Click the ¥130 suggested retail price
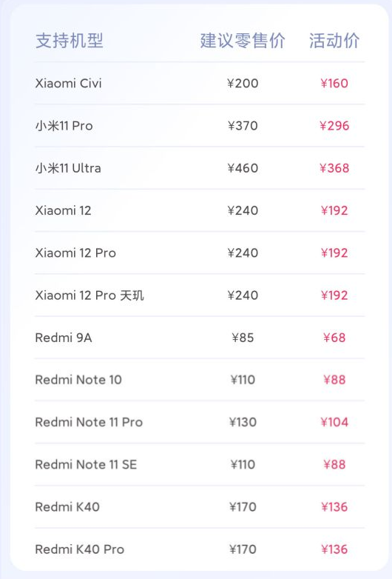Viewport: 392px width, 579px height. click(243, 422)
